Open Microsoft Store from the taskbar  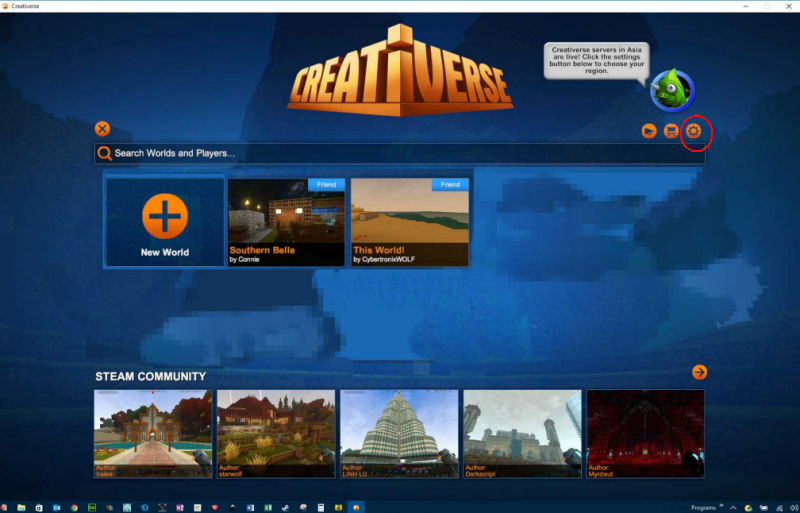[39, 508]
